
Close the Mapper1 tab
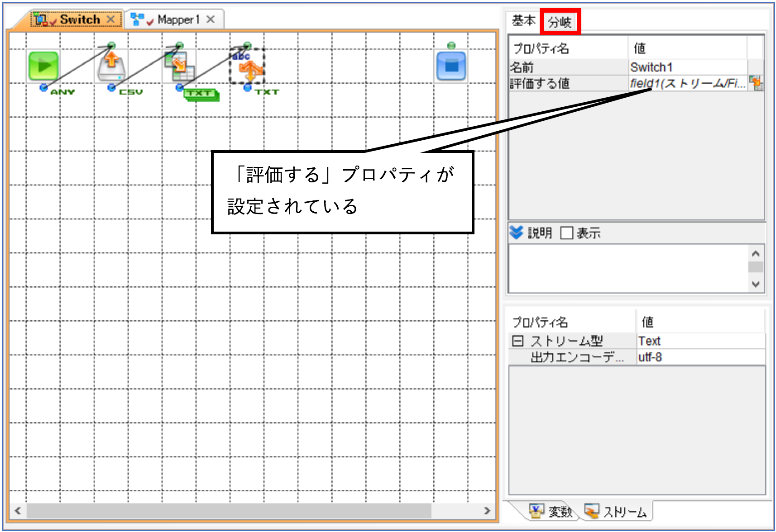(211, 19)
